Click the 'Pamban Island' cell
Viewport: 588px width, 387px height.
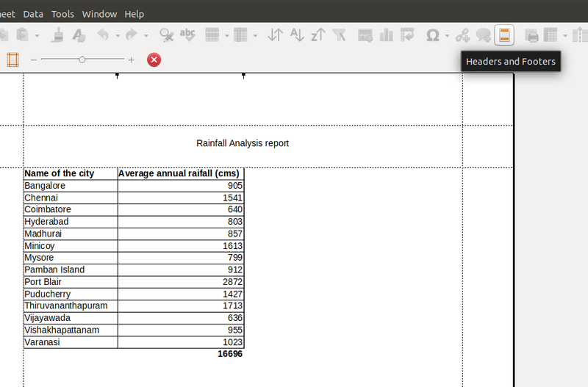tap(71, 270)
